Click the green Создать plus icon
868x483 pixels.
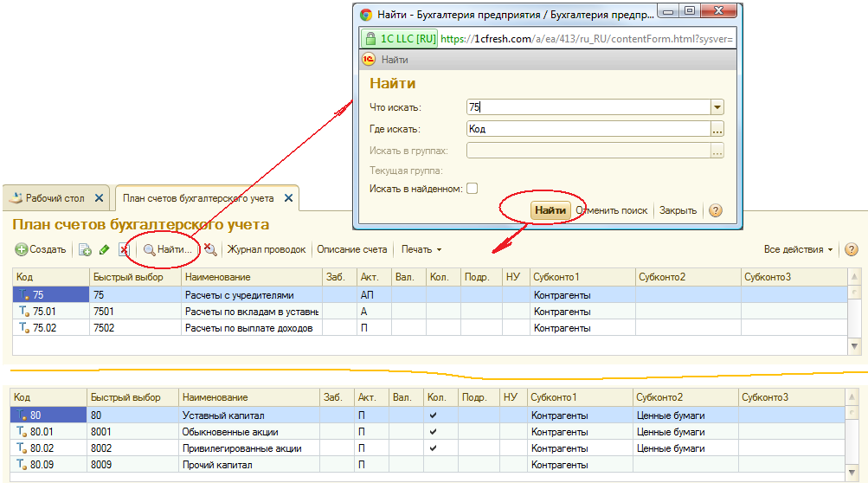22,249
